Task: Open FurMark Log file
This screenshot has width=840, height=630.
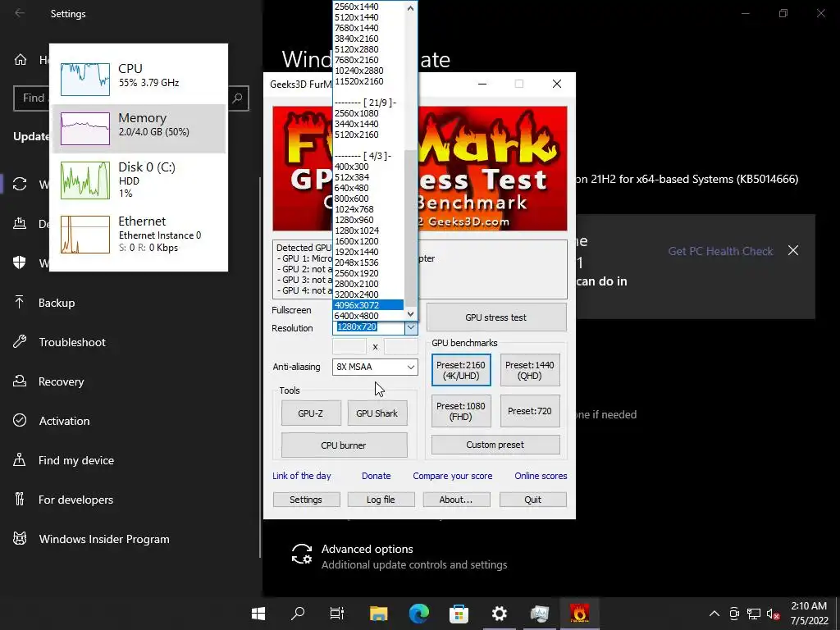Action: pos(381,500)
